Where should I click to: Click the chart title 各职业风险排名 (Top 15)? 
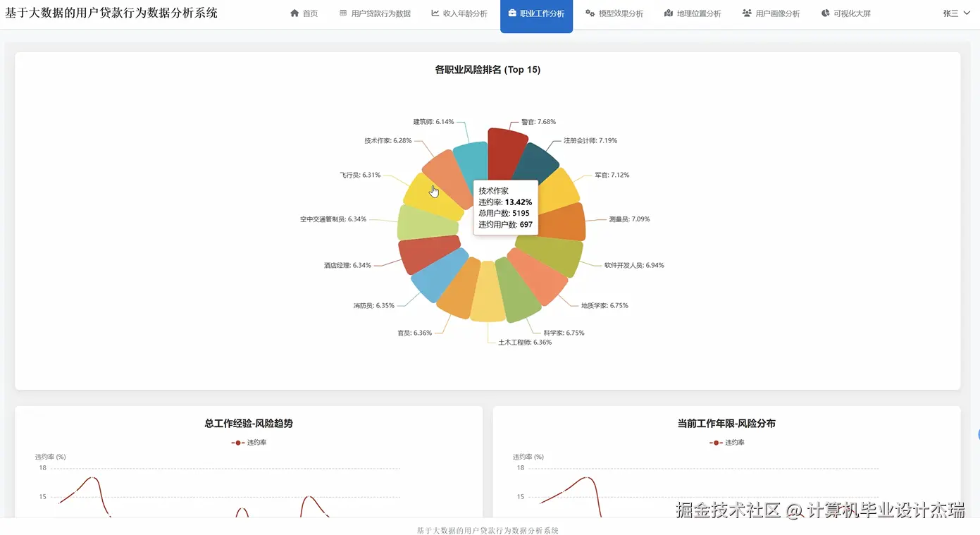pyautogui.click(x=488, y=70)
